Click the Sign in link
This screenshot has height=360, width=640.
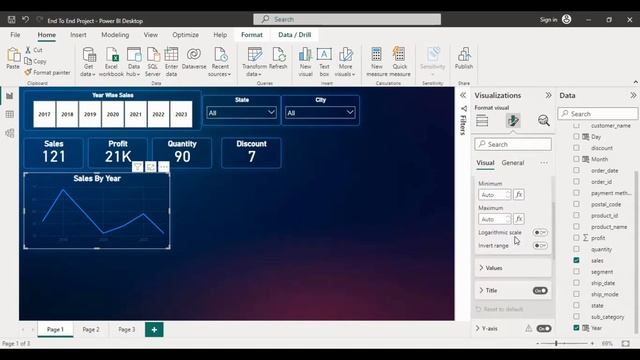[548, 20]
